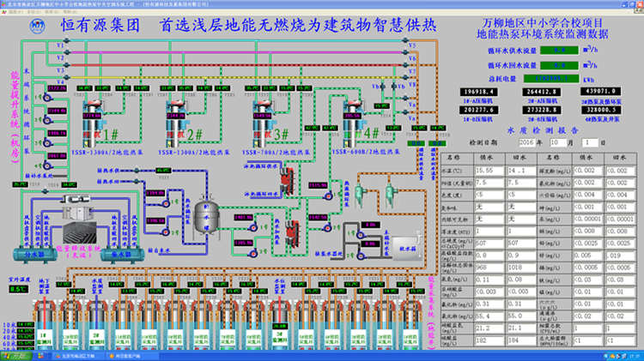Click the 3# ground-source heat pump unit

tap(264, 123)
